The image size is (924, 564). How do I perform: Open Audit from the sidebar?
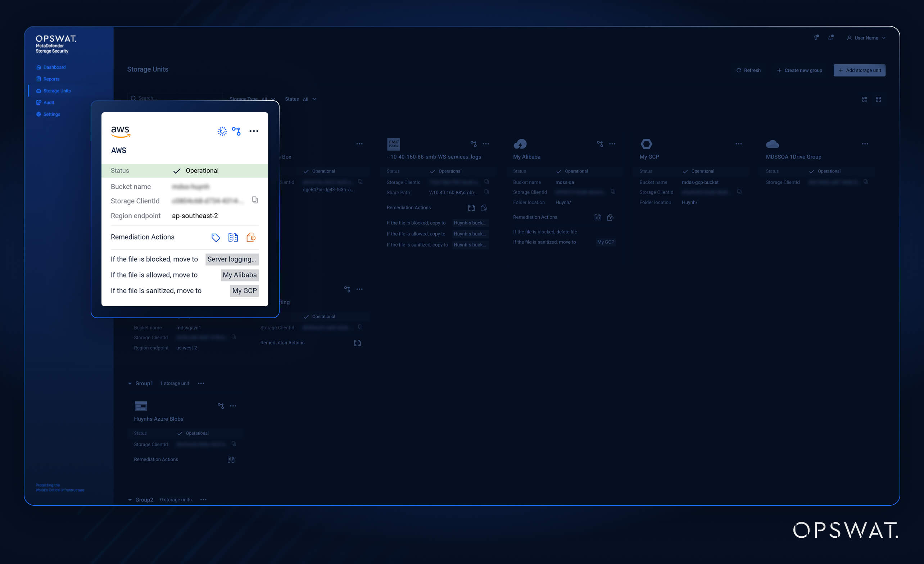click(x=49, y=102)
